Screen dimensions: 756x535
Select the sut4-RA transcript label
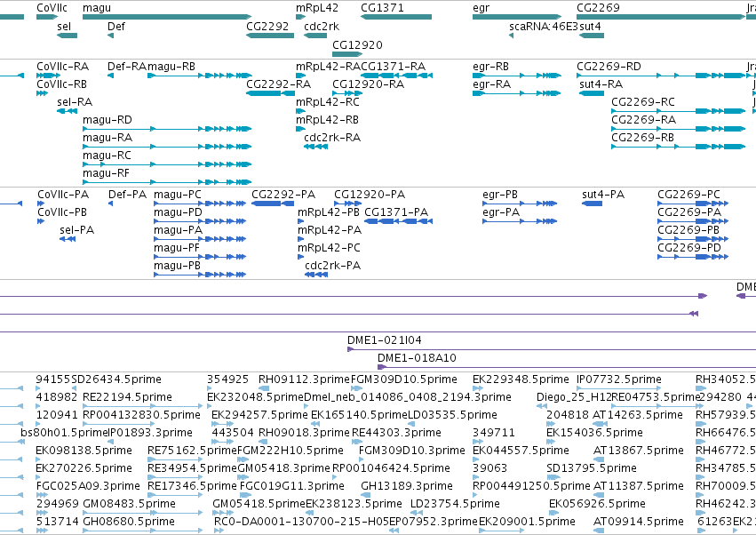[601, 84]
